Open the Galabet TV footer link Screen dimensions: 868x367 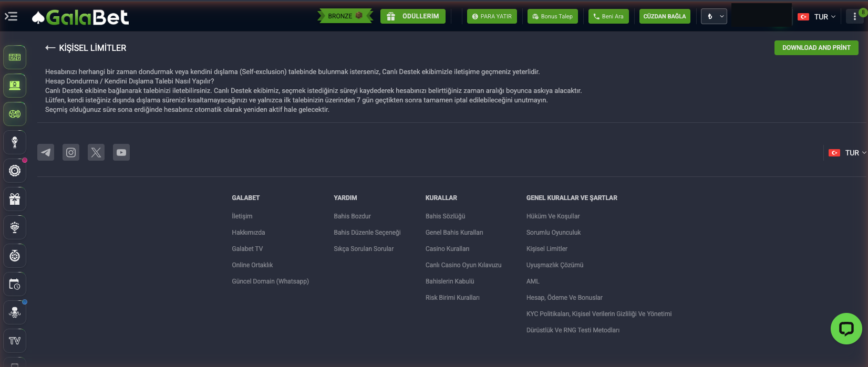pyautogui.click(x=247, y=249)
